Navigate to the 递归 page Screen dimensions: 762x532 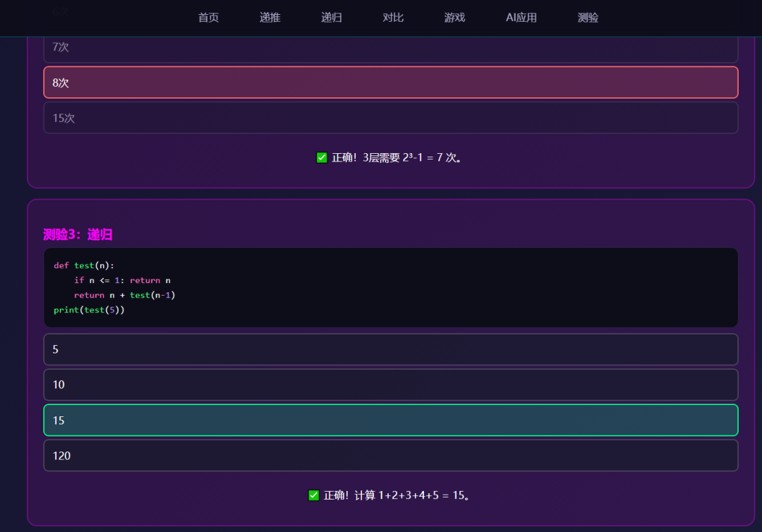click(331, 18)
